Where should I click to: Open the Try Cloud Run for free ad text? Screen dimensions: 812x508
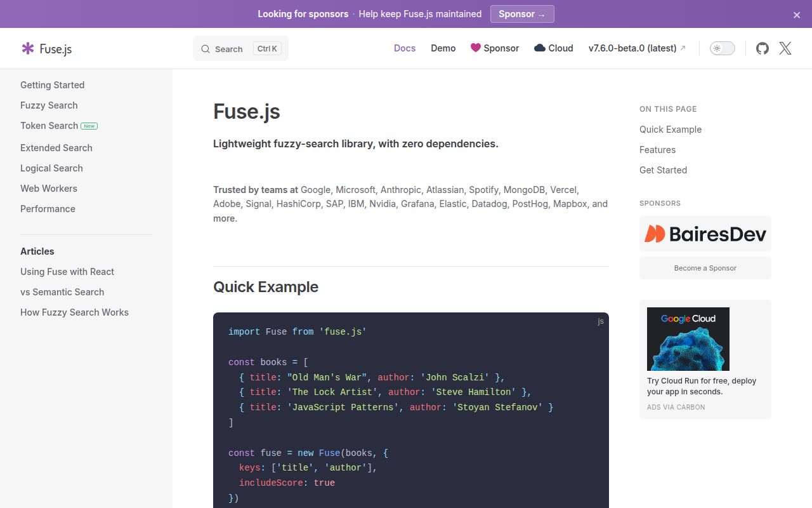(702, 386)
